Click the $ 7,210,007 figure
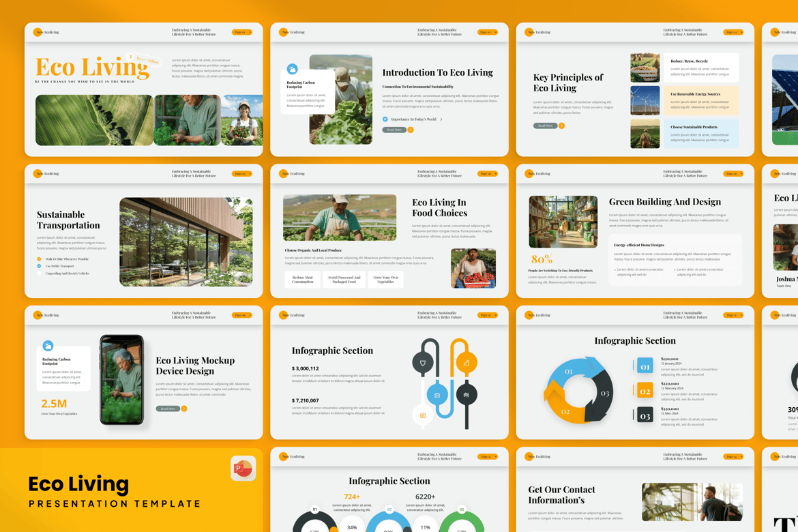 pos(306,400)
